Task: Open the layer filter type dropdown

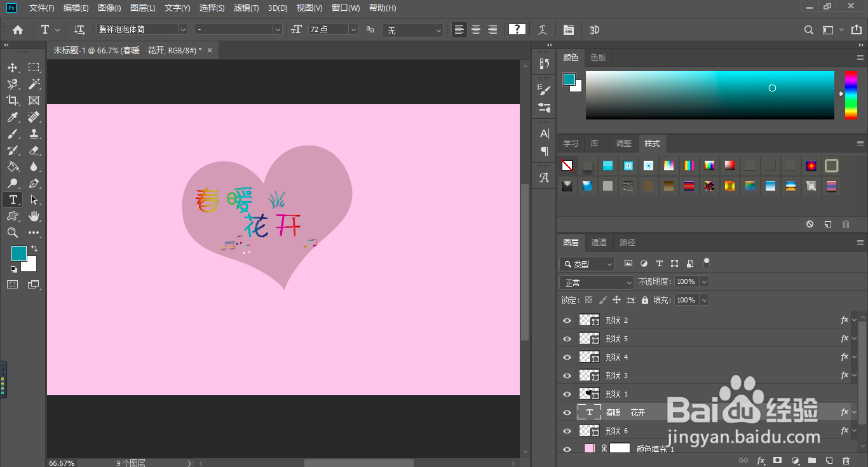Action: (x=587, y=264)
